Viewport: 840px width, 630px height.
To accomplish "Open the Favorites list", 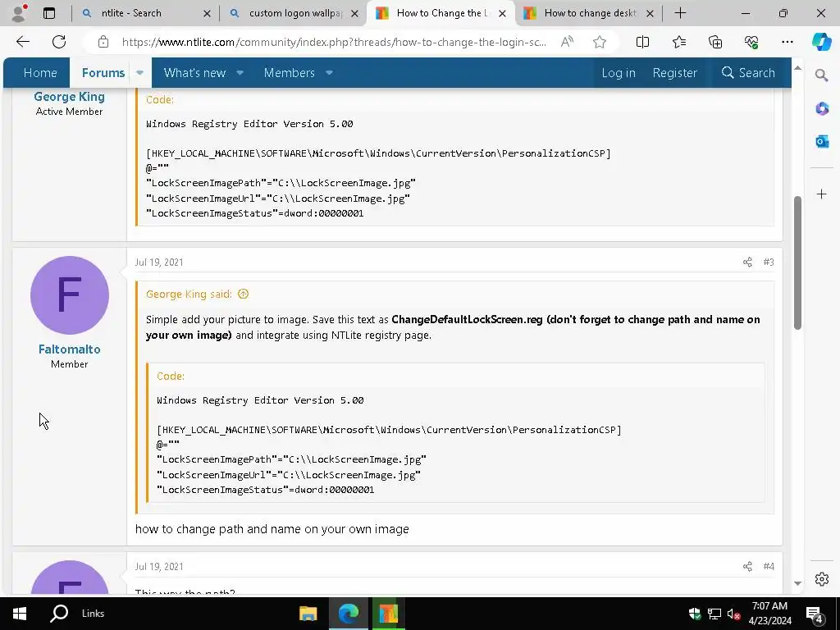I will pyautogui.click(x=678, y=42).
